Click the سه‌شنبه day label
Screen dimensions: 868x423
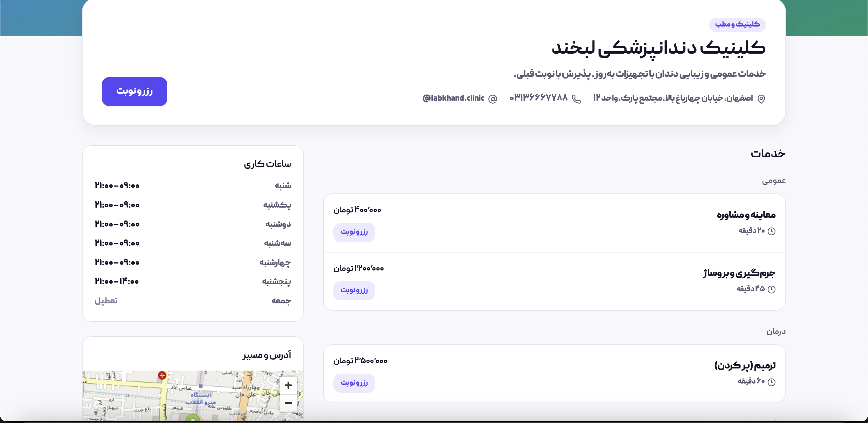(277, 243)
